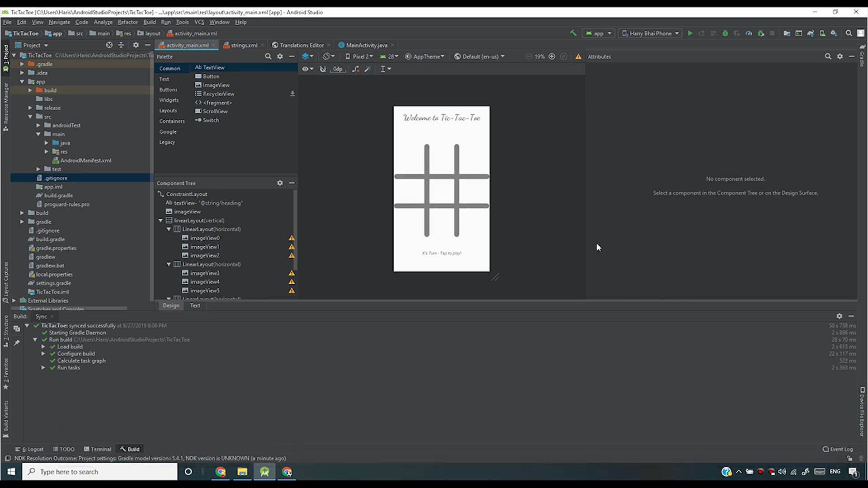Show layout warnings and errors icon
Screen dimensions: 868x488
point(578,56)
